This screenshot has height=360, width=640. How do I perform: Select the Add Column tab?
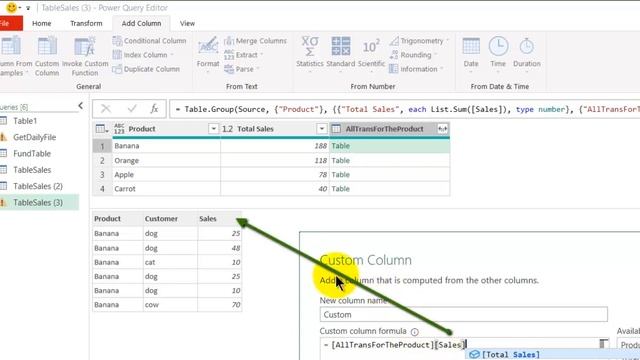pos(141,23)
